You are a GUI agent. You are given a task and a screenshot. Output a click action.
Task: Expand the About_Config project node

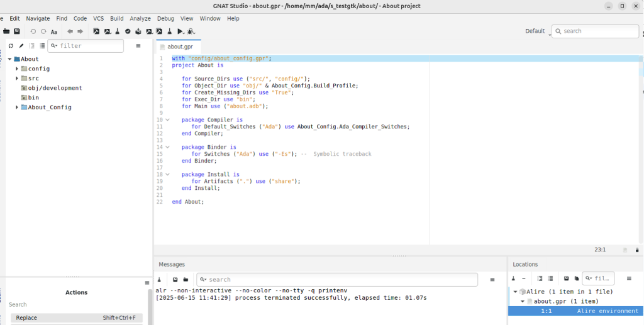(17, 107)
